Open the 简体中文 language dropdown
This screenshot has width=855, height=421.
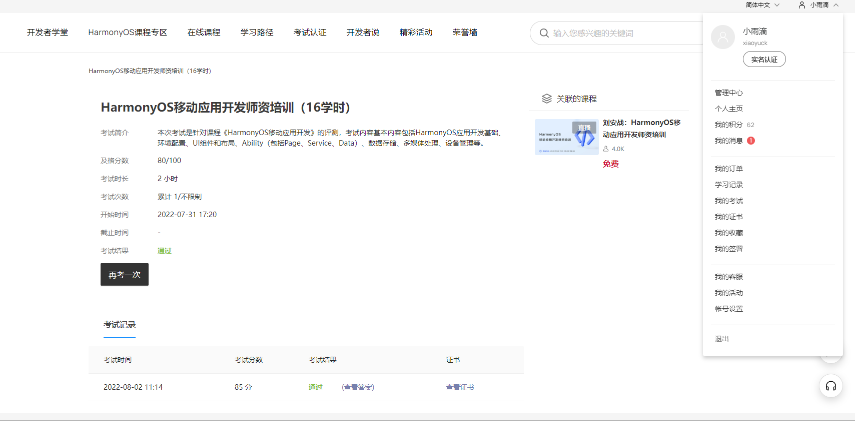[x=762, y=4]
